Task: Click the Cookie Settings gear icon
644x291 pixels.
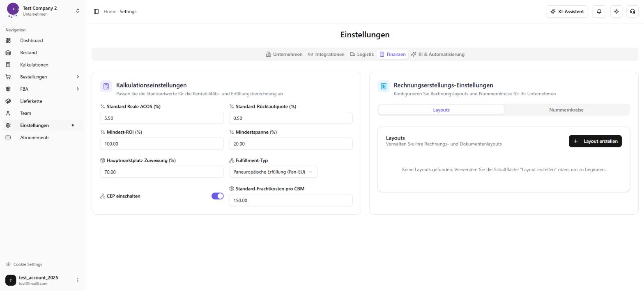Action: (x=8, y=264)
